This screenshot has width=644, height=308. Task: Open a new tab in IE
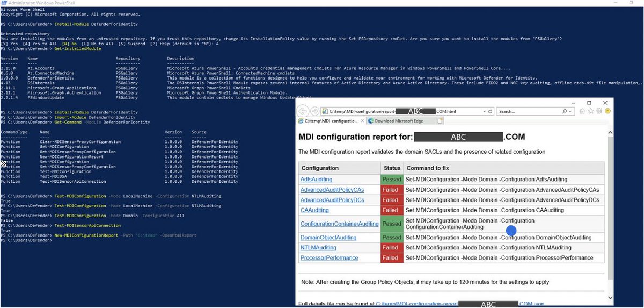(440, 121)
